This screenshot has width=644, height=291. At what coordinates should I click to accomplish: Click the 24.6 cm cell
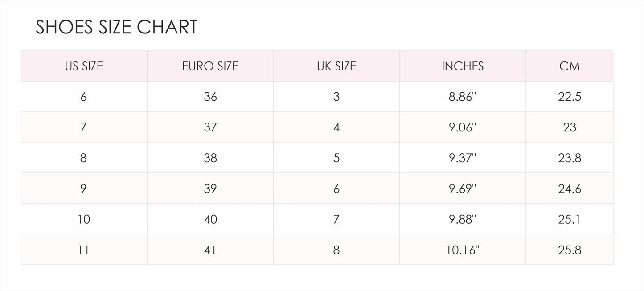pos(570,188)
